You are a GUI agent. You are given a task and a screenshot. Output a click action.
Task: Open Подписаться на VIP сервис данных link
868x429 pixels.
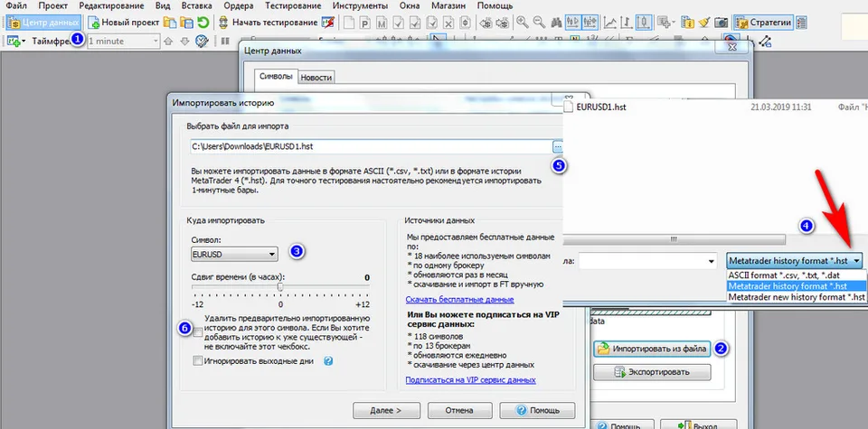pos(471,380)
